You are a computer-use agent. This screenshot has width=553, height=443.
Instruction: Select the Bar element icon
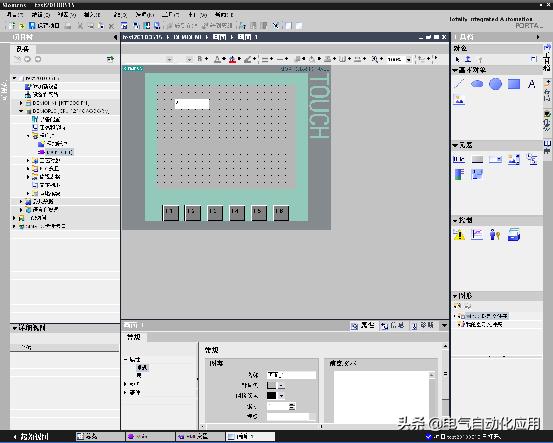point(459,174)
